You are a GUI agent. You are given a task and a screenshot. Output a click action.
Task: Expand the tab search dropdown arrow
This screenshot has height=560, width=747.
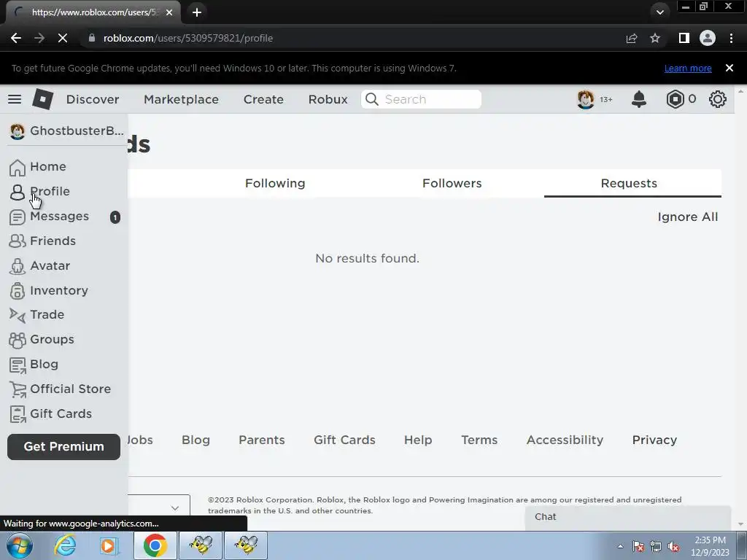[x=659, y=12]
